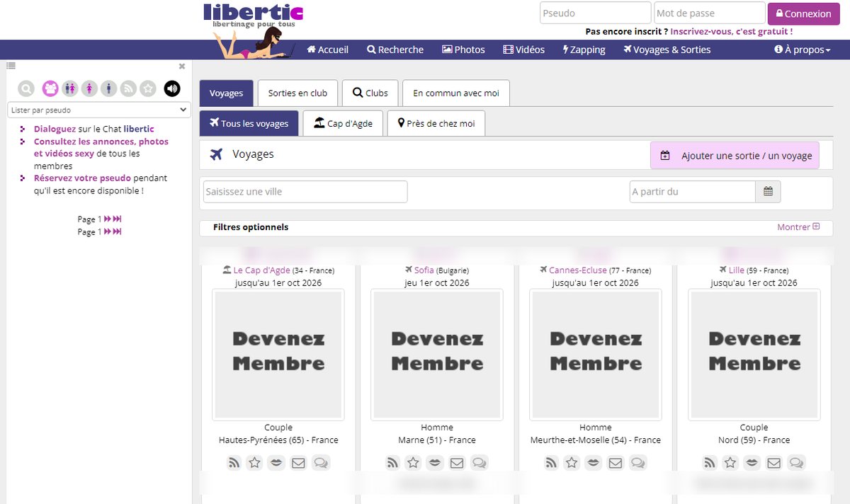
Task: Send mail to Meurthe-et-Moselle homme envelope icon
Action: (x=616, y=463)
